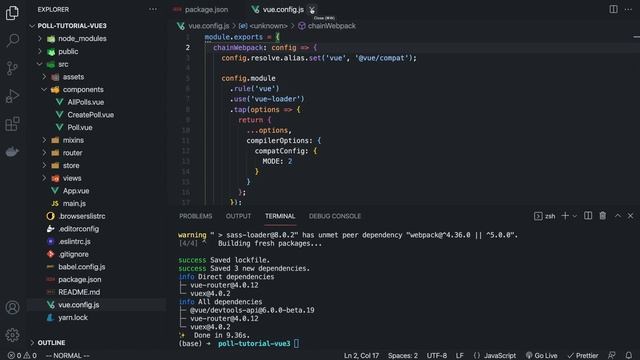This screenshot has width=640, height=360.
Task: Collapse the POLL-TUTORIAL-VUE3 root folder
Action: point(72,26)
